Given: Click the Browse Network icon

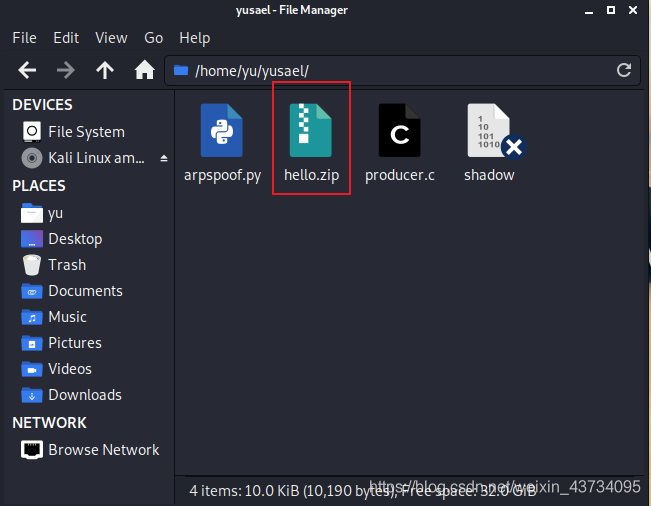Looking at the screenshot, I should click(32, 450).
